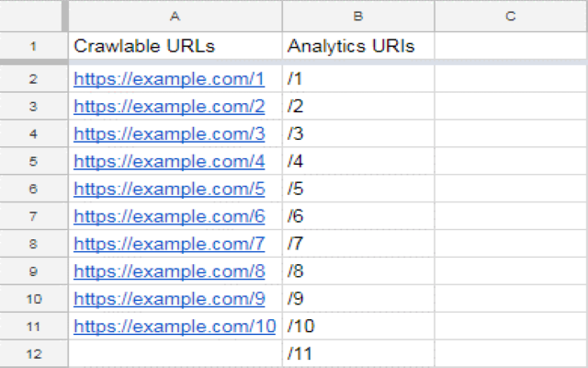
Task: Click empty cell C8
Action: coord(510,270)
